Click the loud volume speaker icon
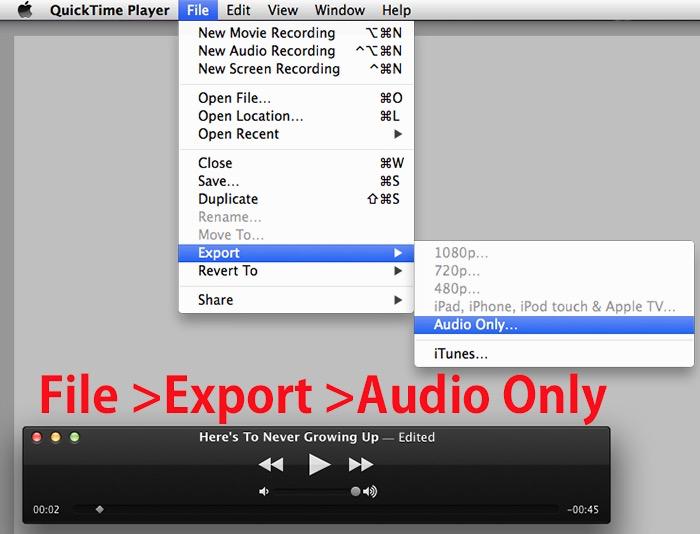 (x=370, y=492)
